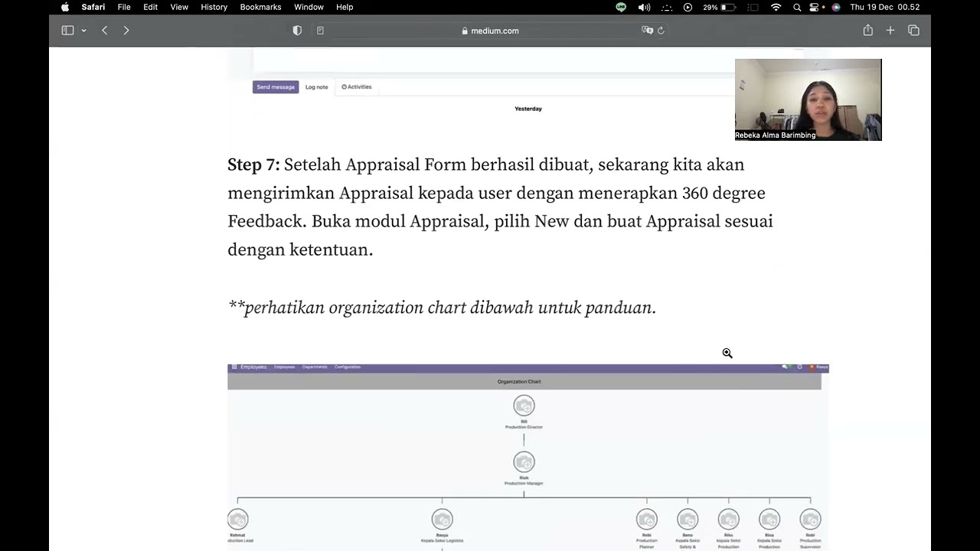Open the Apple menu
The height and width of the screenshot is (551, 980).
click(65, 7)
